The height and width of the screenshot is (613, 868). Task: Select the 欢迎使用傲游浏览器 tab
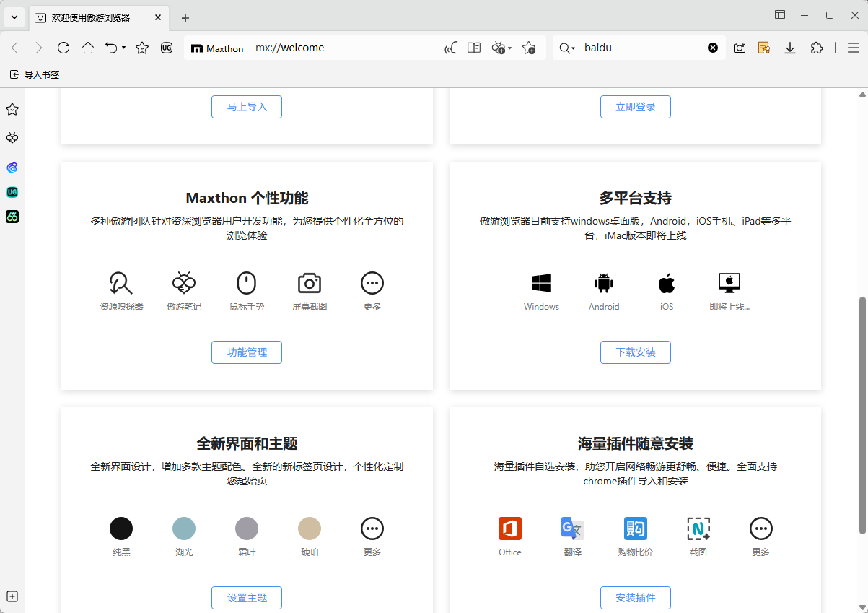click(97, 17)
